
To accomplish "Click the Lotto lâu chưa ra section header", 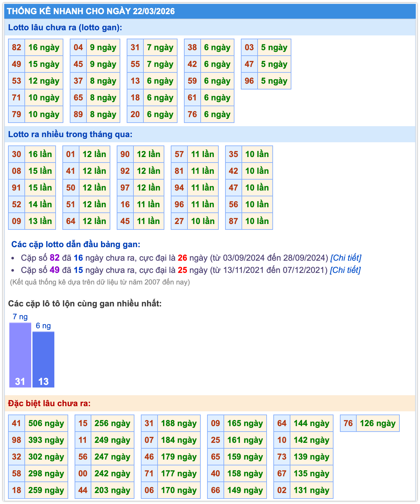I will 65,28.
